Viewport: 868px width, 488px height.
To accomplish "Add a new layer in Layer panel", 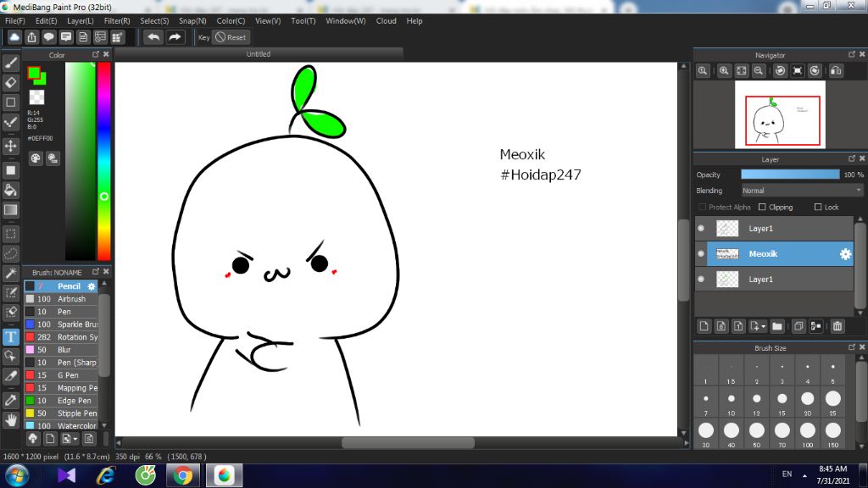I will click(704, 326).
